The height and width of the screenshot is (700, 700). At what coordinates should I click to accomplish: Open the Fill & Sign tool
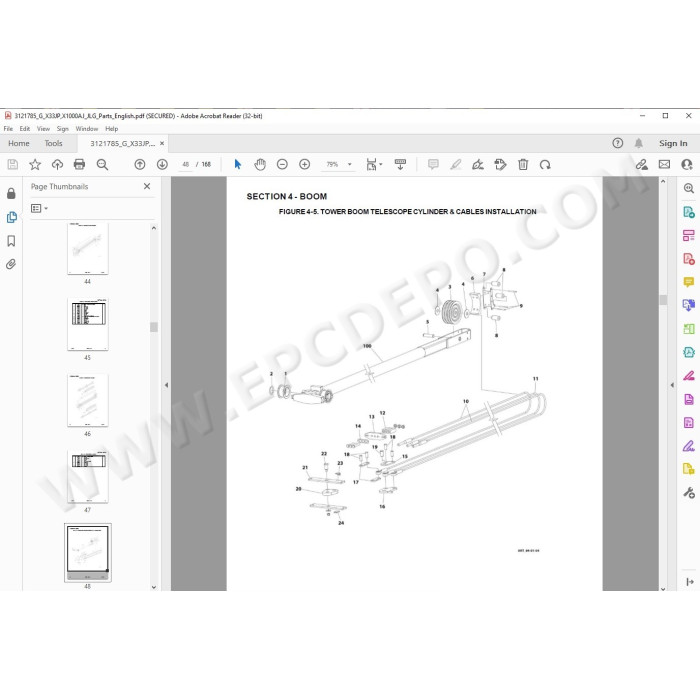(688, 446)
